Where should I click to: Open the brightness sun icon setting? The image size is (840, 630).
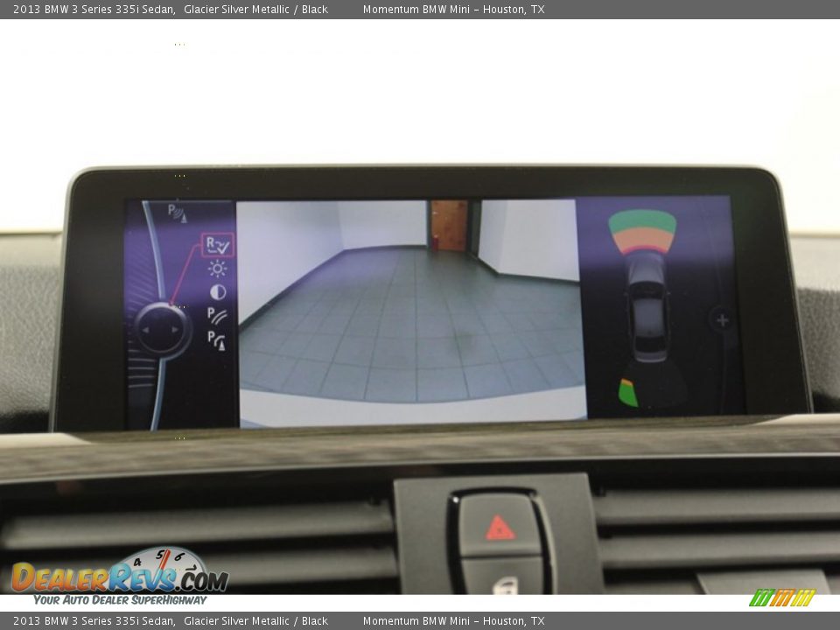(217, 269)
